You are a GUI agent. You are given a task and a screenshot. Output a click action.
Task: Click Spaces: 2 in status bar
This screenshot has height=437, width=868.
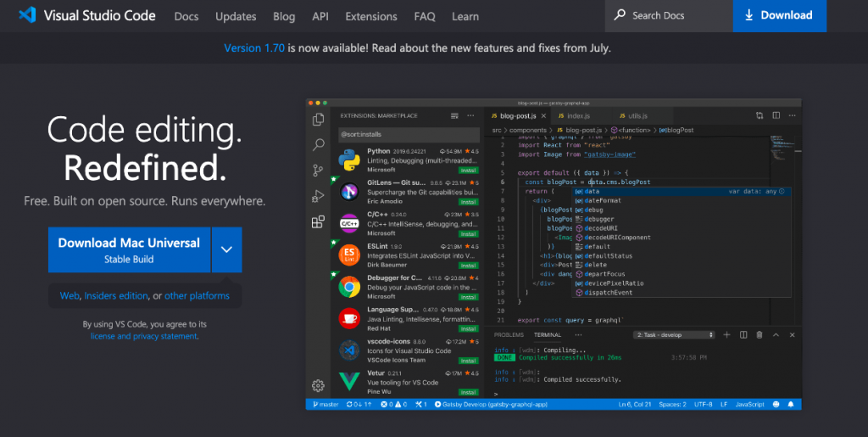(x=672, y=404)
